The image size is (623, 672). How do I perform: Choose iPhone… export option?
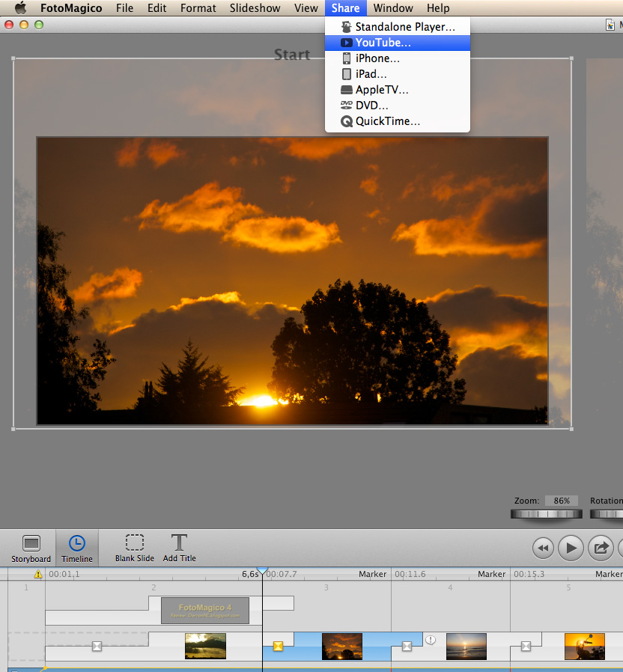[x=398, y=58]
